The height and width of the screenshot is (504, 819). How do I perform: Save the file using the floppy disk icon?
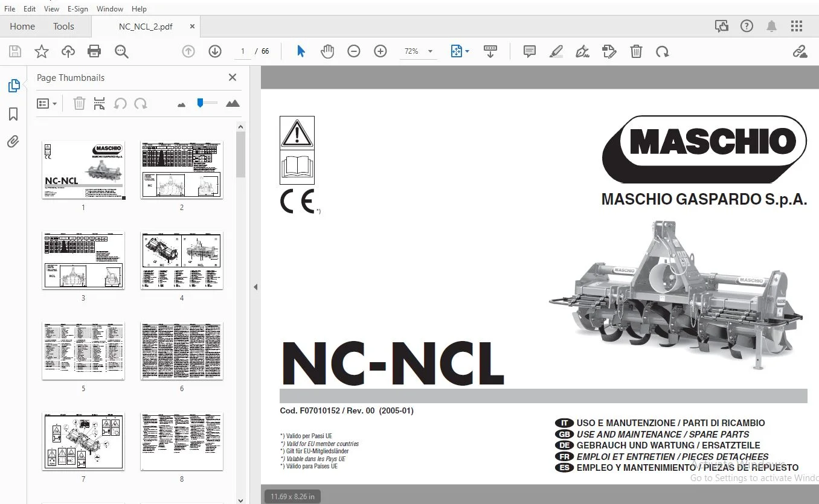(14, 52)
